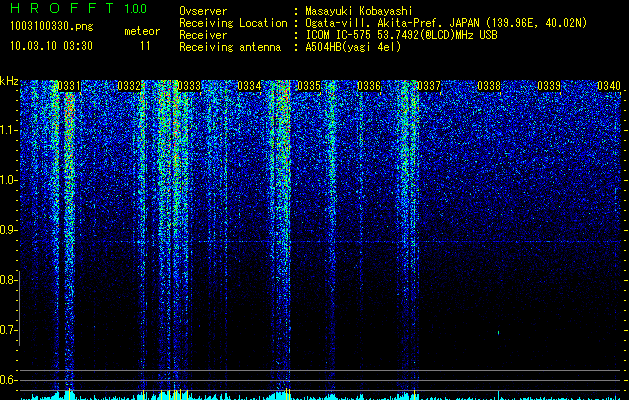Click the 0.7 kHz axis tick label
This screenshot has width=629, height=400.
click(x=9, y=330)
